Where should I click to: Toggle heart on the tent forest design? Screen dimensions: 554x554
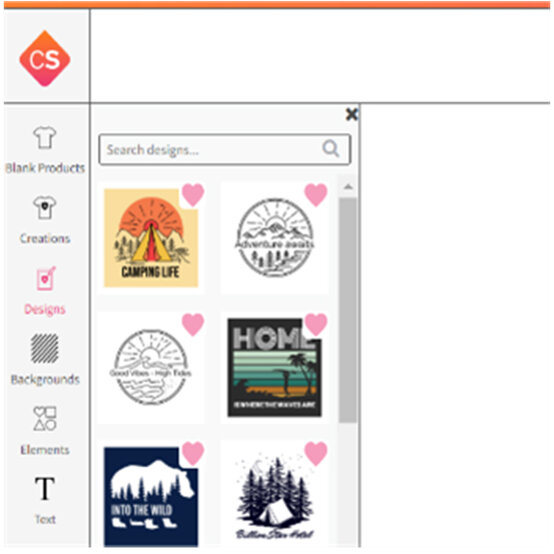click(316, 453)
